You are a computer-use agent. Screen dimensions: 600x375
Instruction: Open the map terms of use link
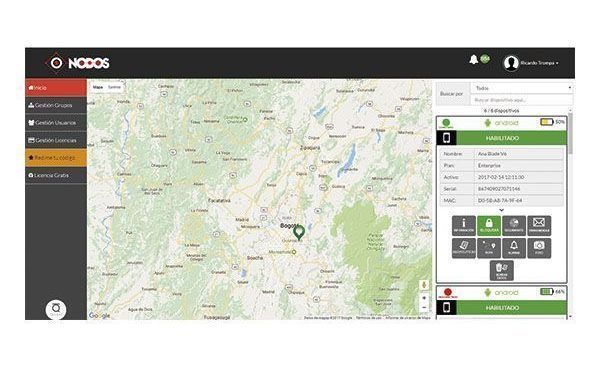[369, 318]
